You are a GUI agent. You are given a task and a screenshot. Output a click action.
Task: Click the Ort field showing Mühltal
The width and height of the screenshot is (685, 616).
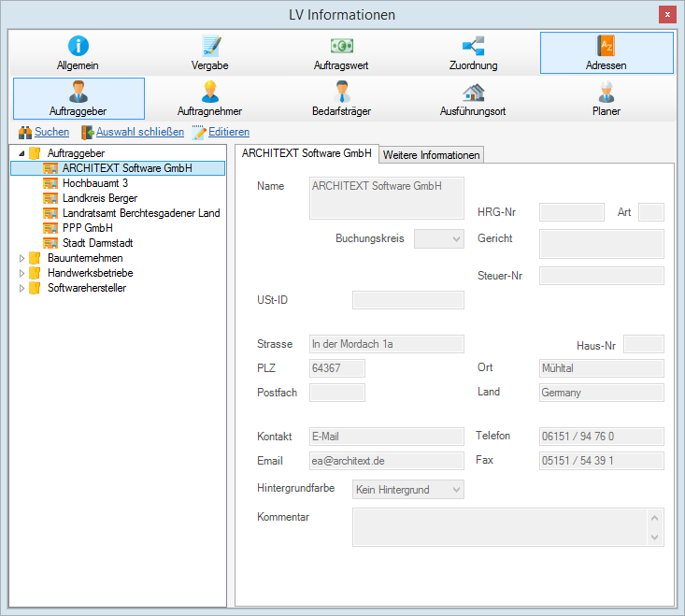pos(602,368)
